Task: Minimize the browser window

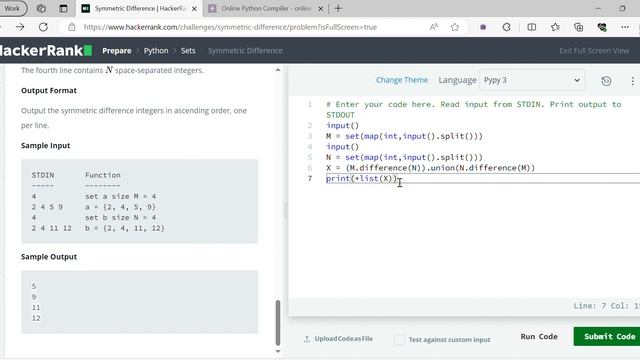Action: (x=598, y=9)
